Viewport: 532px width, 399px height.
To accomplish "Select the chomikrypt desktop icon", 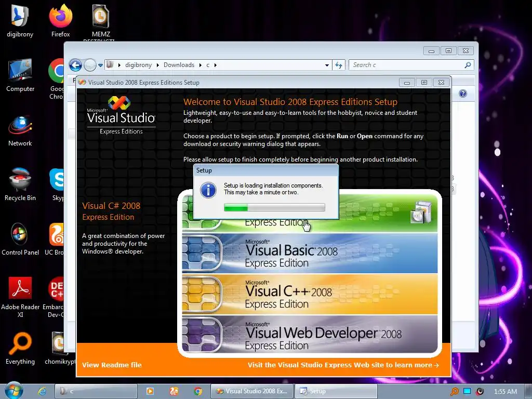I will tap(60, 348).
